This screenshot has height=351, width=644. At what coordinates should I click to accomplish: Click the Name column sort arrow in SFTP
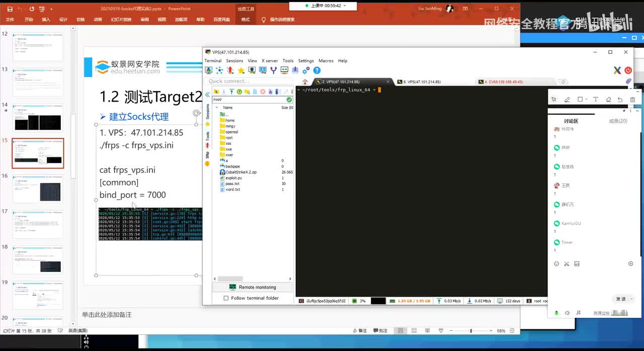click(x=217, y=108)
